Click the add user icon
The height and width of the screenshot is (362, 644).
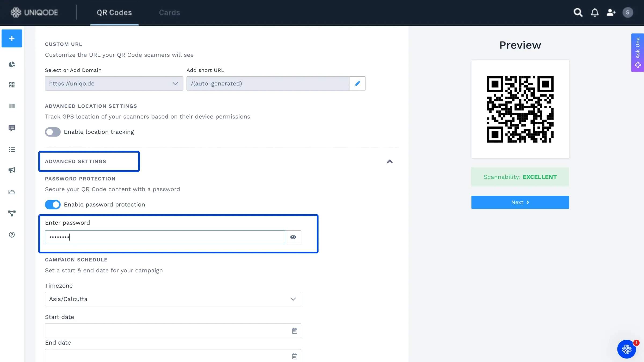[611, 12]
